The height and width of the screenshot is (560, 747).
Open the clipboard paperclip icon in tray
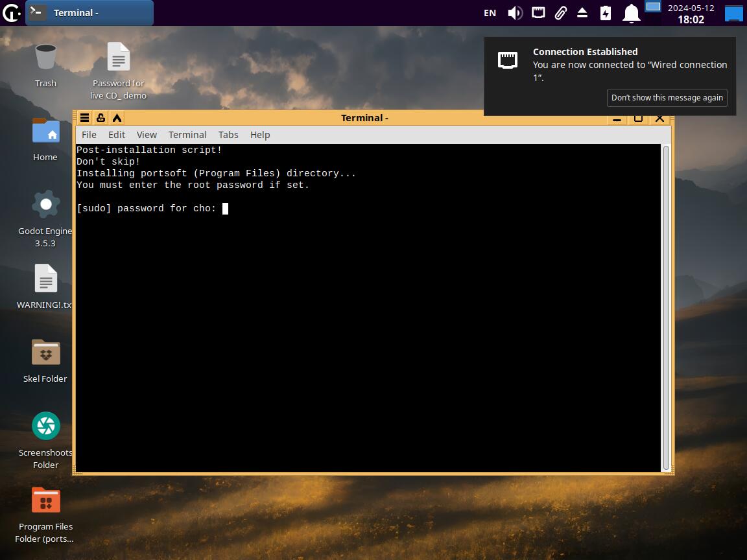tap(560, 13)
